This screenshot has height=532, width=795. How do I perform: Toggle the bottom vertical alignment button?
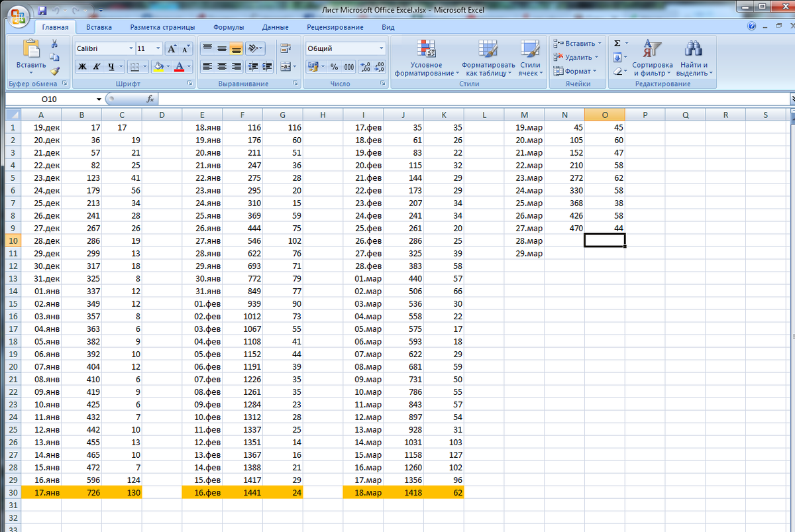(237, 48)
